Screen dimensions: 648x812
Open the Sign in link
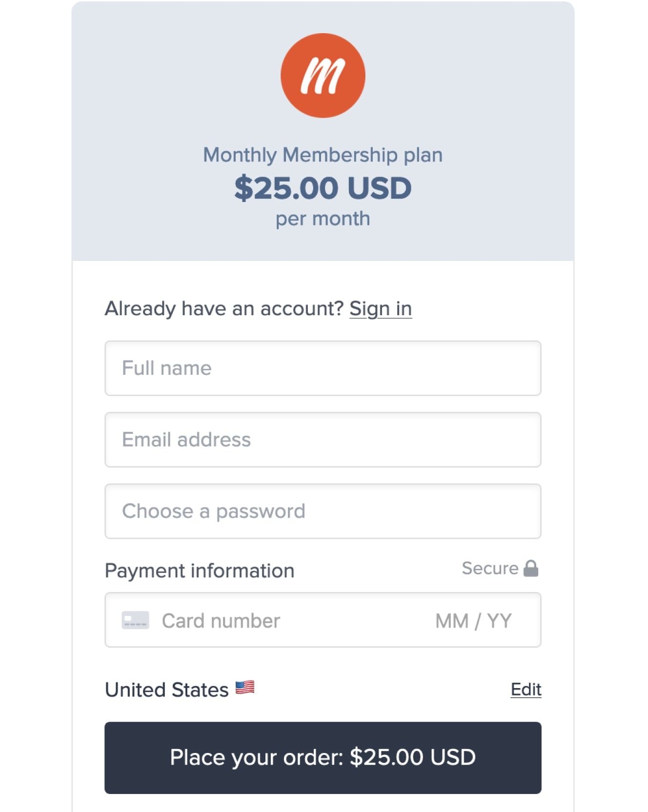381,308
